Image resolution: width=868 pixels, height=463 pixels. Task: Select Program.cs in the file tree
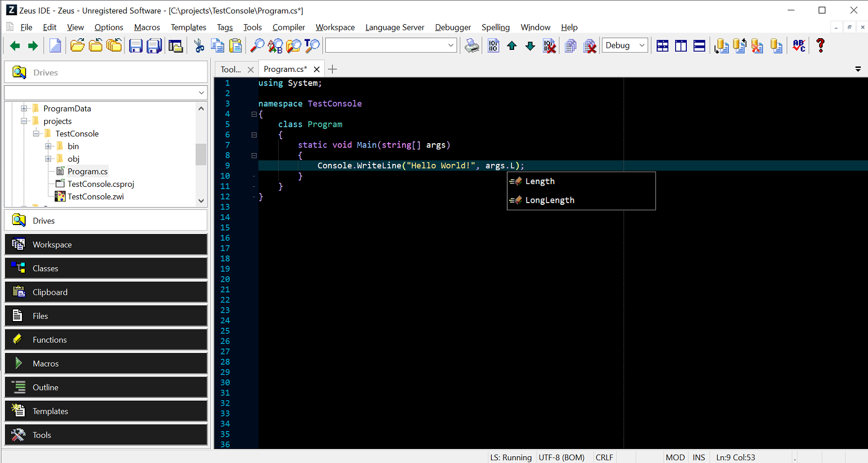(87, 171)
